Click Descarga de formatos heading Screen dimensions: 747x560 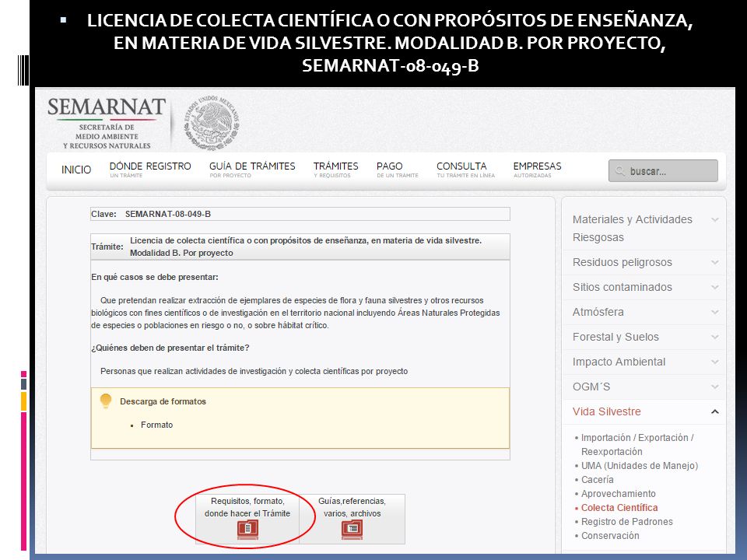coord(163,401)
